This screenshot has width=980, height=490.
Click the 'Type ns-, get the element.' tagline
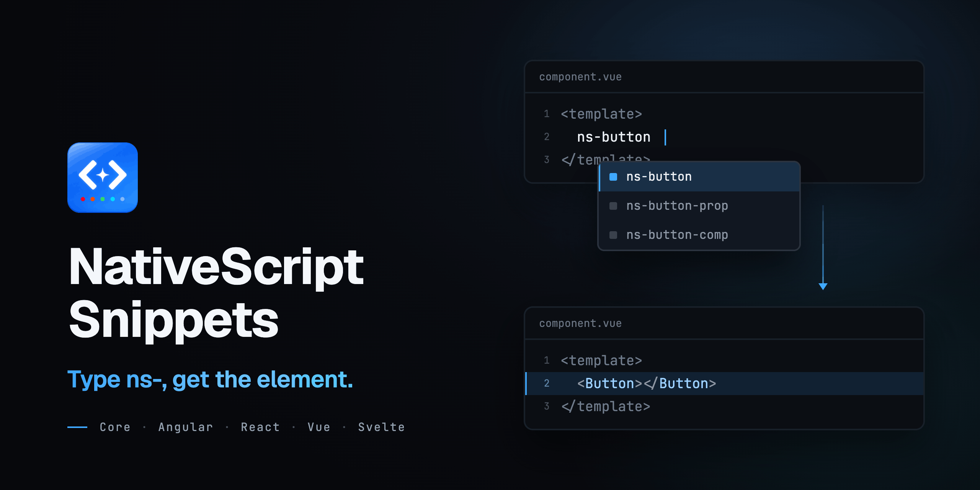click(x=210, y=380)
